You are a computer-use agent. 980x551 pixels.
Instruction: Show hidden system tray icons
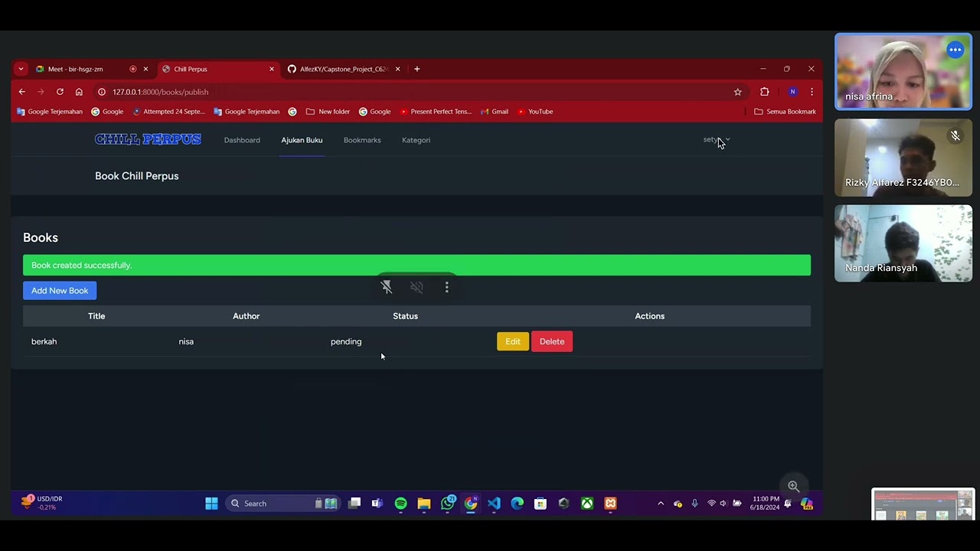click(x=661, y=504)
